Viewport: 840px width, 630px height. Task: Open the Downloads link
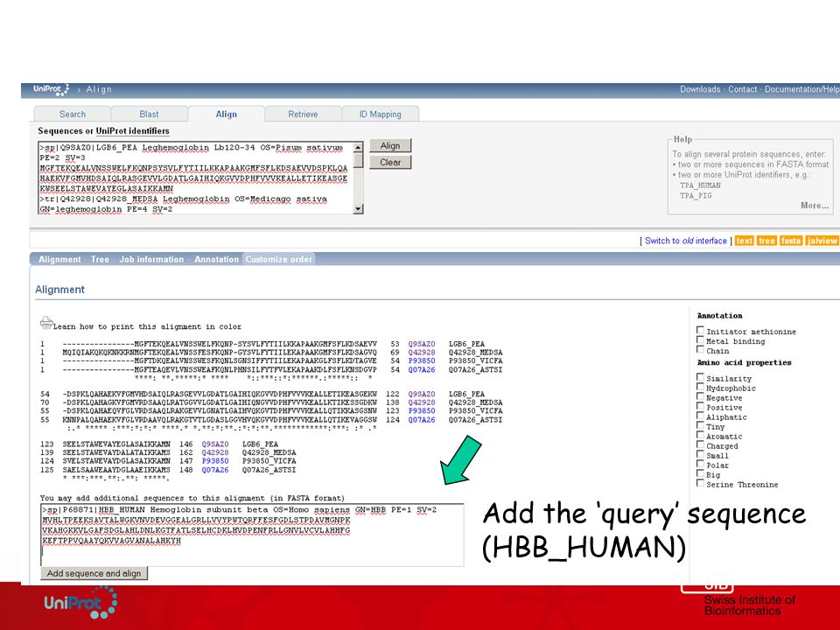click(700, 89)
